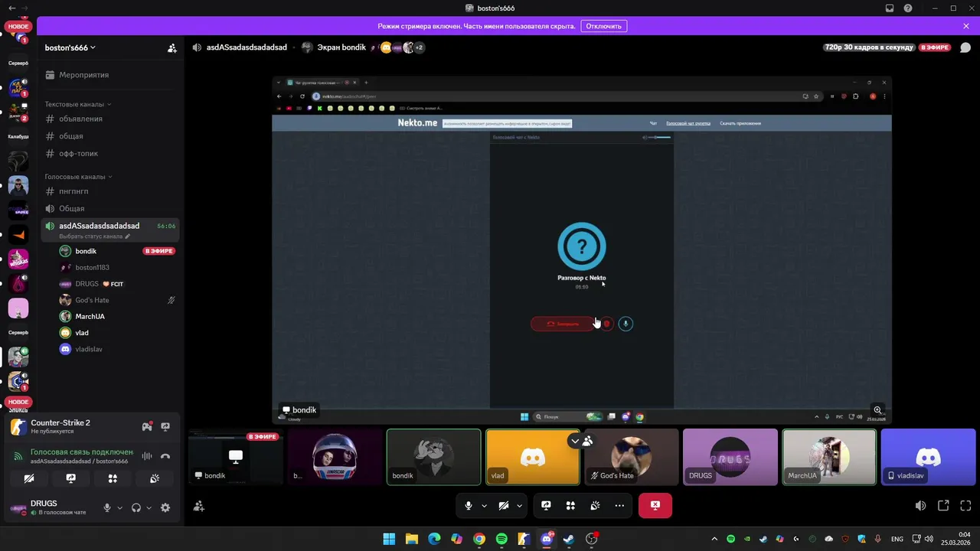The width and height of the screenshot is (980, 551).
Task: Turn on camera in the sidebar voice panel
Action: point(29,478)
